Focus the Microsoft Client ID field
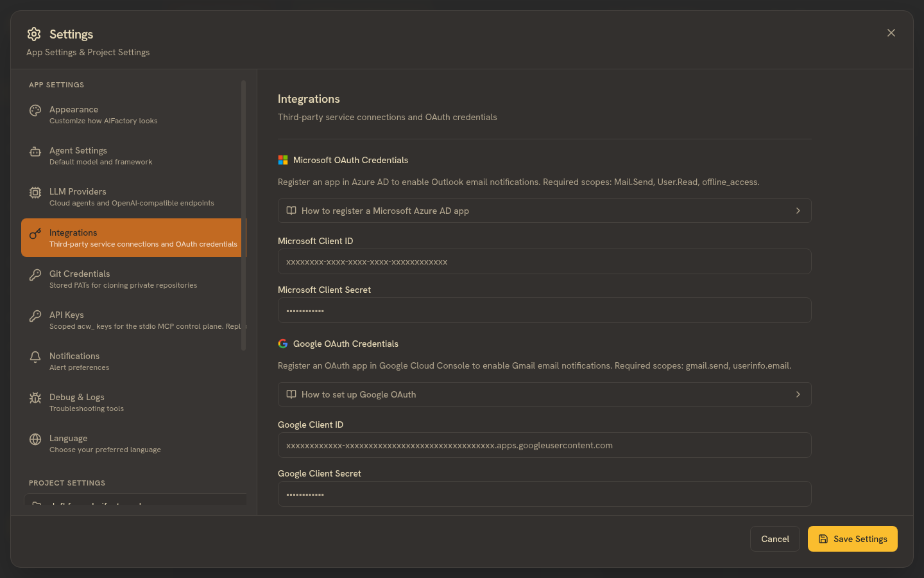Viewport: 924px width, 578px height. 545,261
